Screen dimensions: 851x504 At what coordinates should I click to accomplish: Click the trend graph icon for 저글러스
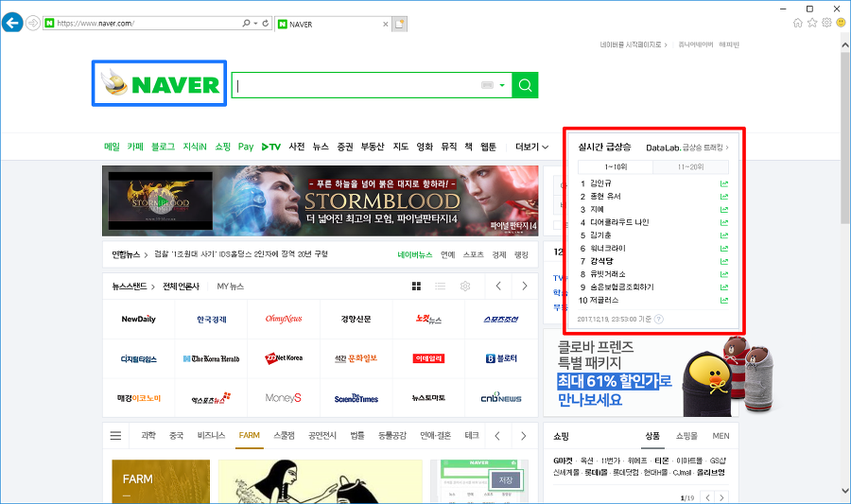[x=724, y=300]
